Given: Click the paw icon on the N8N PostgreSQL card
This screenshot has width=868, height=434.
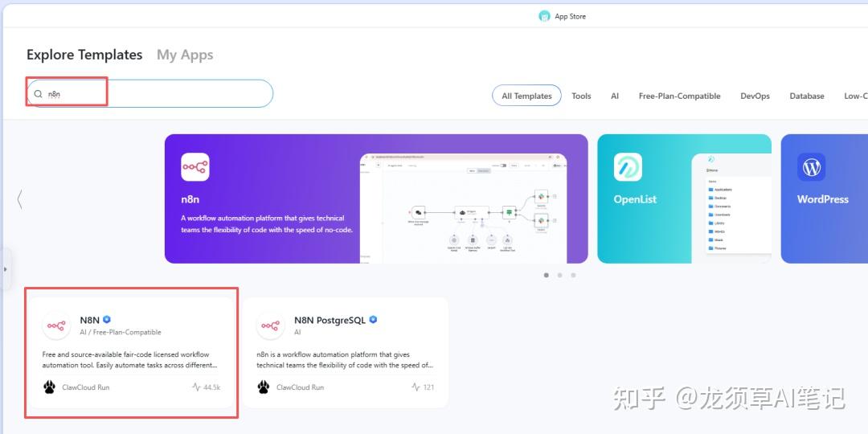Looking at the screenshot, I should (x=264, y=387).
